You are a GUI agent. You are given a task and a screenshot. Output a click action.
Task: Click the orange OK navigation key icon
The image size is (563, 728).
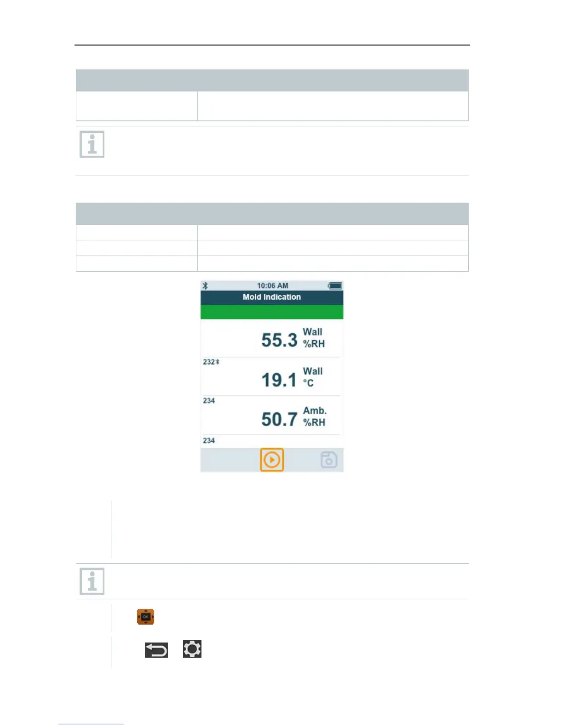145,617
